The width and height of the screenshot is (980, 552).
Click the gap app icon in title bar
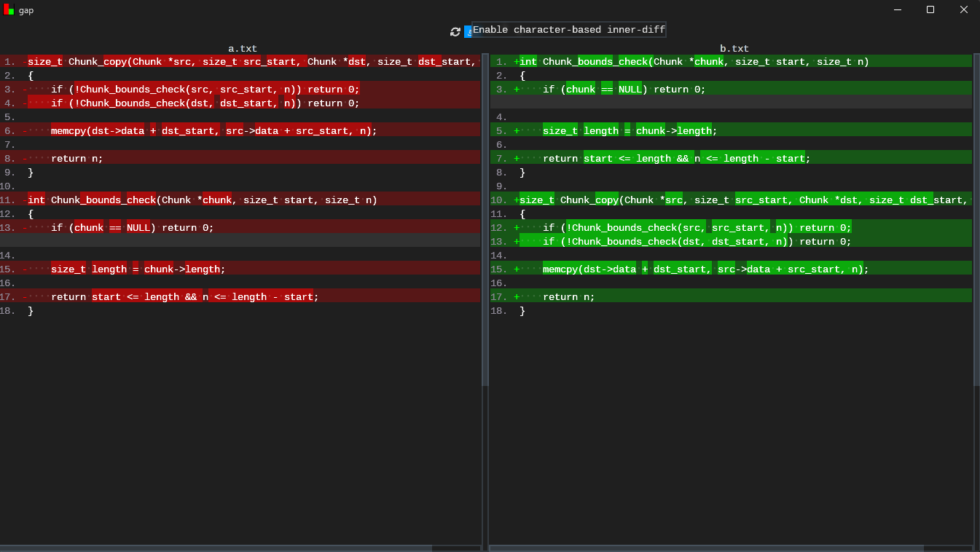(9, 9)
